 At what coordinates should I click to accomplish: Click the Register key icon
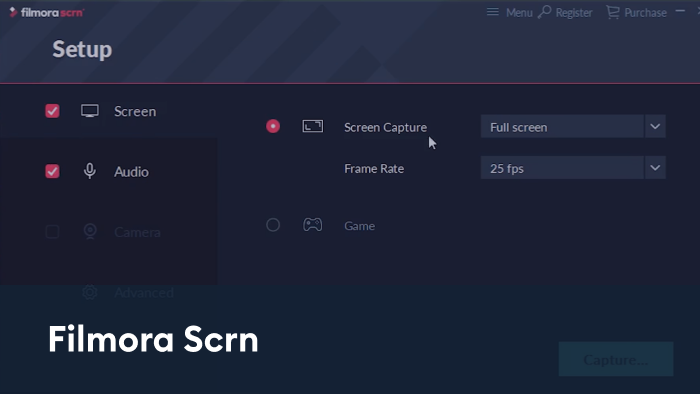tap(544, 12)
